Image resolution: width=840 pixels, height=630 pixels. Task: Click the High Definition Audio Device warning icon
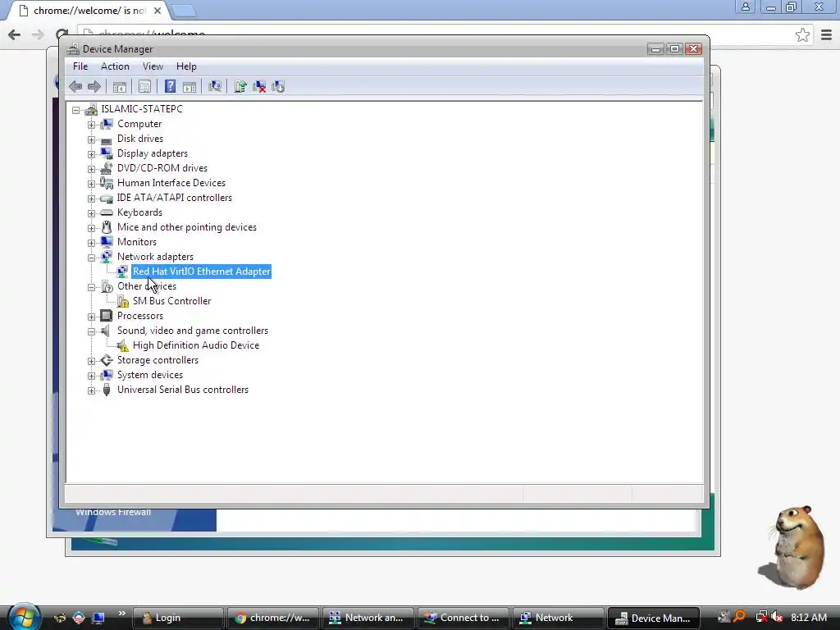pyautogui.click(x=123, y=345)
